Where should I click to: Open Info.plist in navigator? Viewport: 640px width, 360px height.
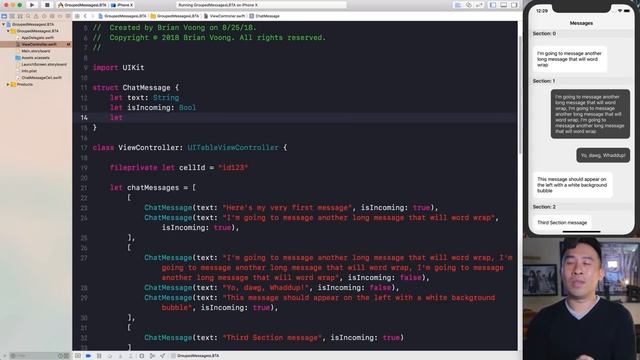(29, 71)
